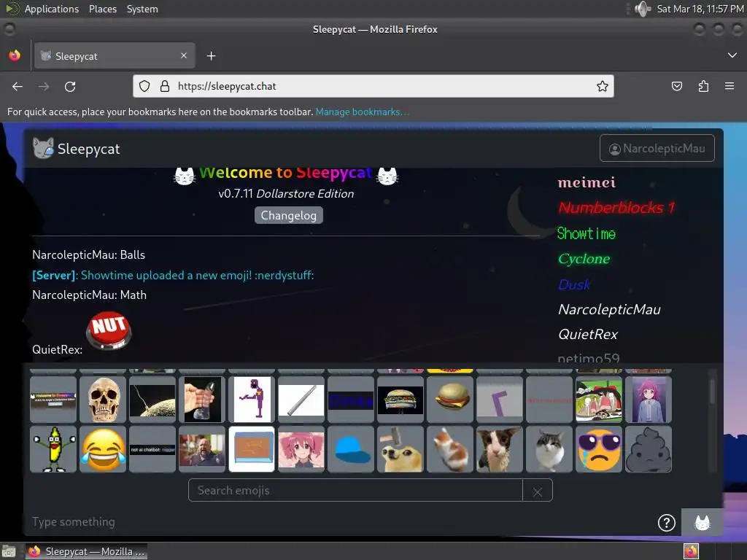Bookmark this page with the star icon

click(x=602, y=86)
